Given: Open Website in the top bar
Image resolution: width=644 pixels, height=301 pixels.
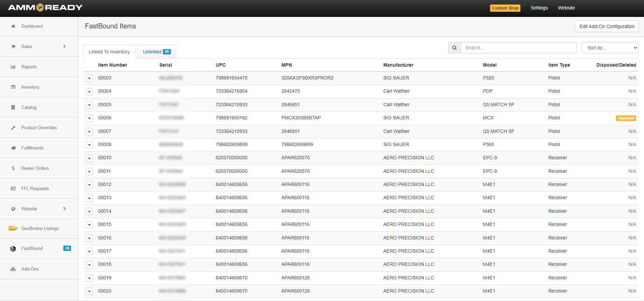Looking at the screenshot, I should pos(566,8).
